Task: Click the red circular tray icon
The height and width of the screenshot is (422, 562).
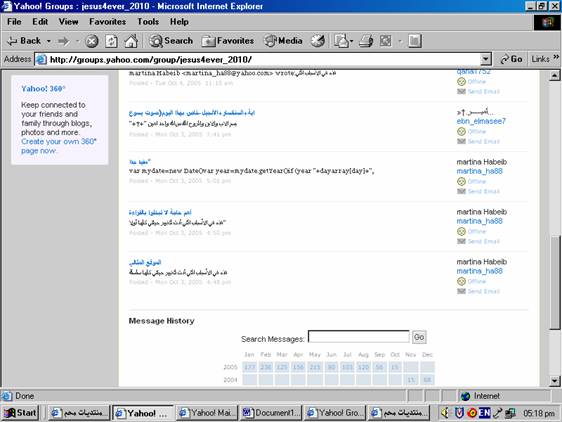Action: point(472,413)
